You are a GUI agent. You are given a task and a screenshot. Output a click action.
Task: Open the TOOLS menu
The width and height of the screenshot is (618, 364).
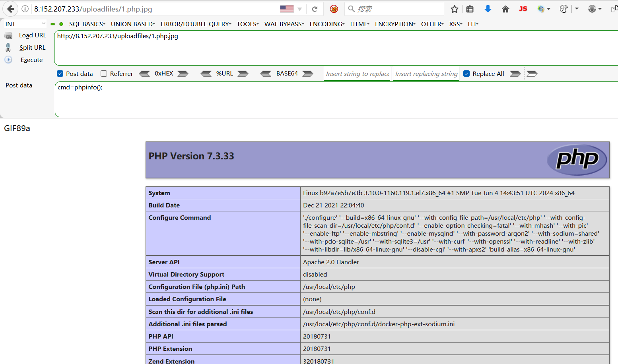click(x=248, y=24)
